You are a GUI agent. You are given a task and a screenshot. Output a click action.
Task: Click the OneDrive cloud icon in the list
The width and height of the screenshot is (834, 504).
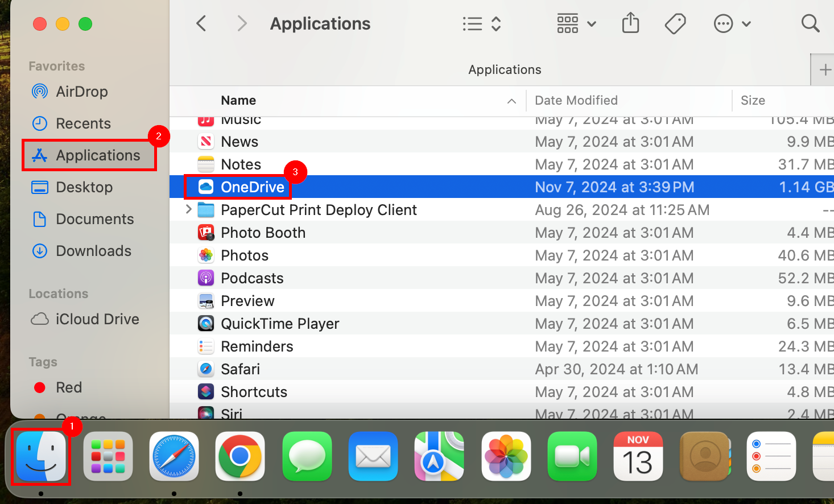click(x=206, y=187)
